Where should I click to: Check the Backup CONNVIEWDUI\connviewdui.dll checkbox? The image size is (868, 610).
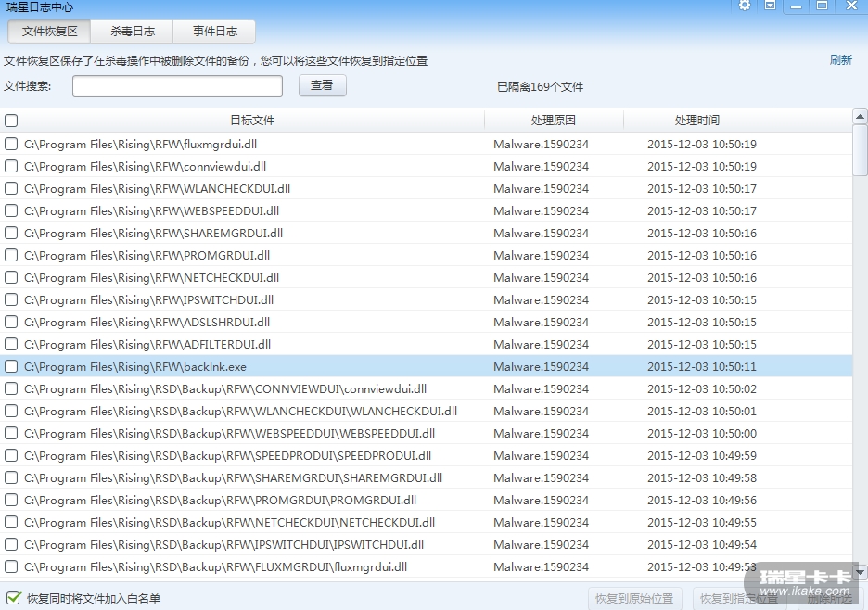pyautogui.click(x=11, y=388)
